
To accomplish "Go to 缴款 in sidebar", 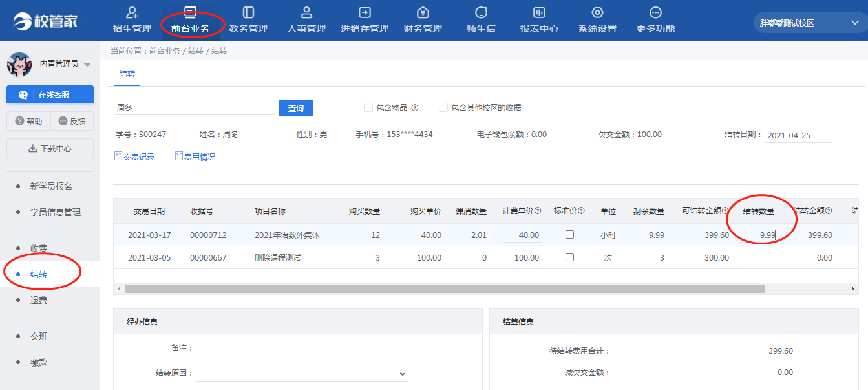I will [x=39, y=362].
